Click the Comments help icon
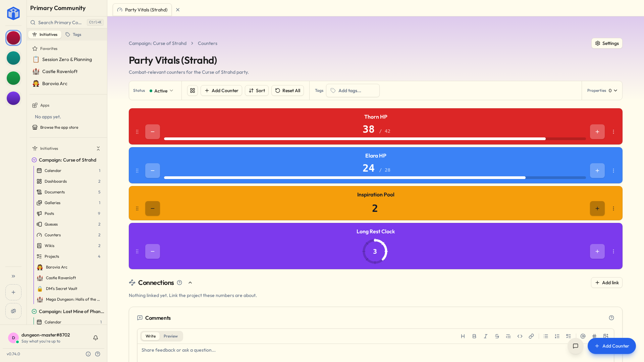Screen dimensions: 644x362 pyautogui.click(x=611, y=318)
